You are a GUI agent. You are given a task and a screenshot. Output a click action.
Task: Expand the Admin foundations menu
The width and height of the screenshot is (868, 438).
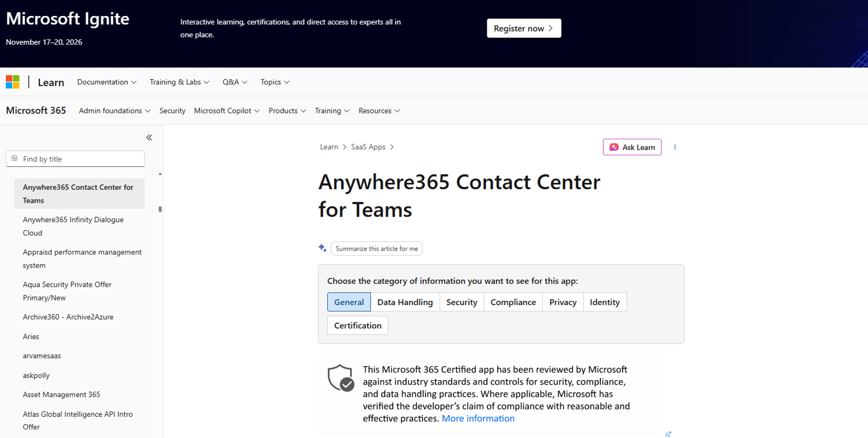pyautogui.click(x=115, y=111)
